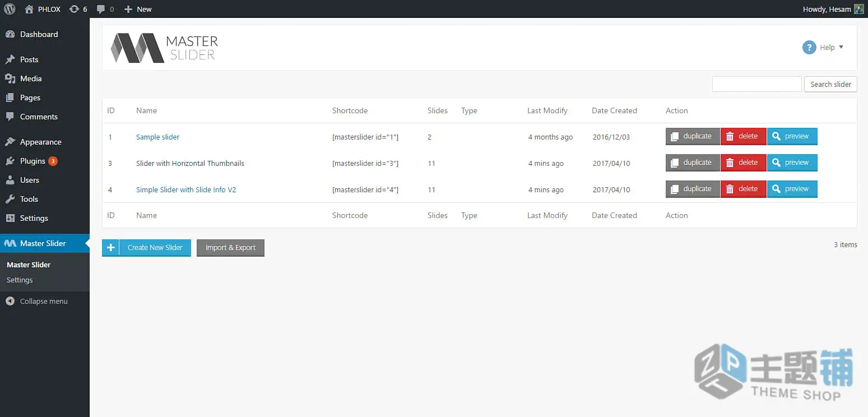Open the comments bubble in admin bar
This screenshot has height=417, width=868.
click(105, 9)
